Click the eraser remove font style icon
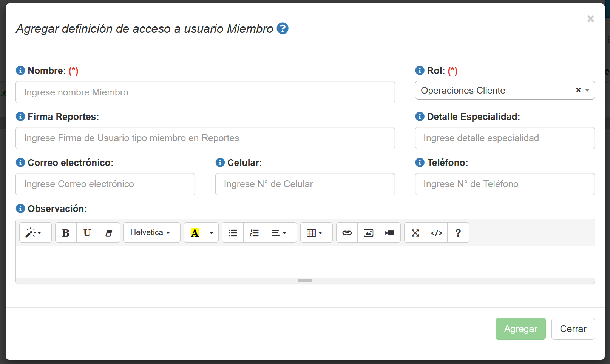 (109, 233)
